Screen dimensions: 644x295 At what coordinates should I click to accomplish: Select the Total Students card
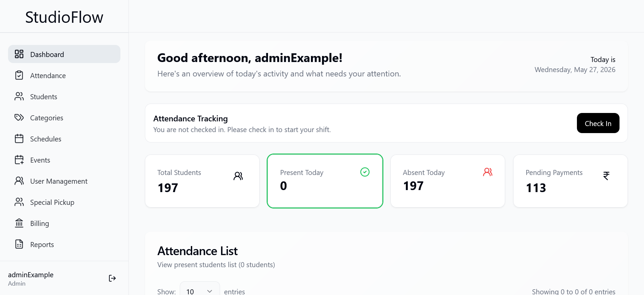[202, 181]
